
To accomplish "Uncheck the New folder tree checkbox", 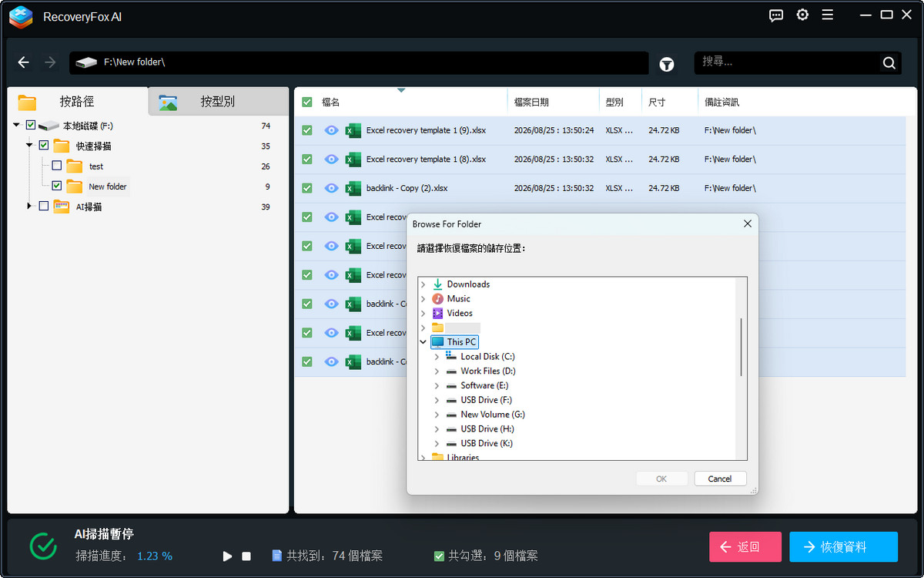I will (57, 186).
